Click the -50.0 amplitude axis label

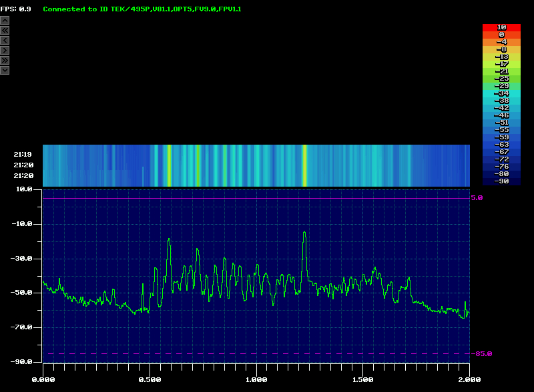click(x=24, y=293)
